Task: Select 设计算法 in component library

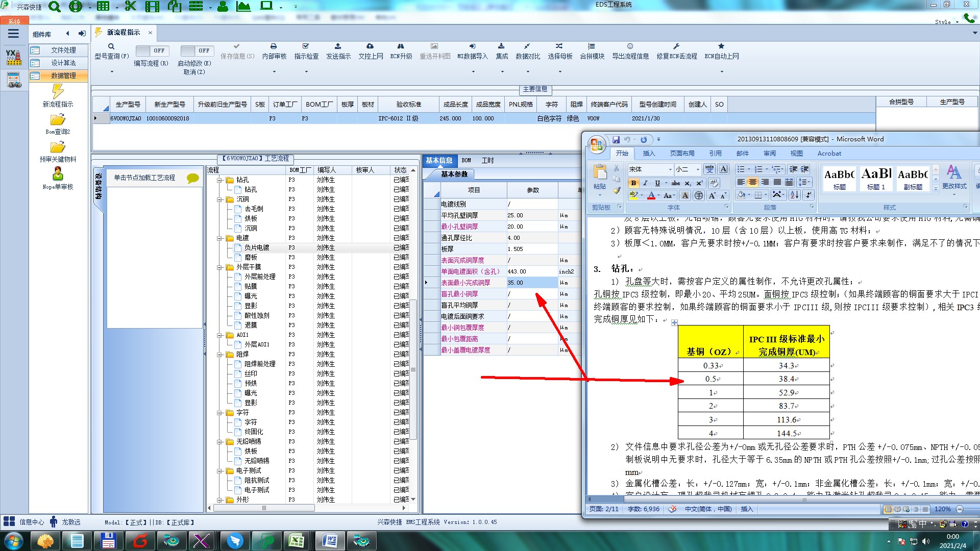Action: pyautogui.click(x=58, y=63)
